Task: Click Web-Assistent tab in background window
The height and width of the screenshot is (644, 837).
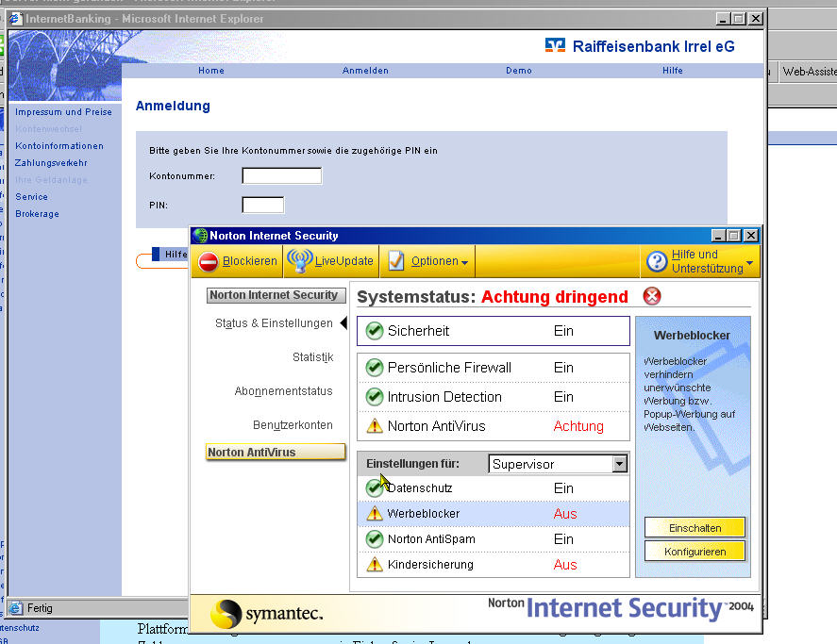Action: tap(808, 72)
